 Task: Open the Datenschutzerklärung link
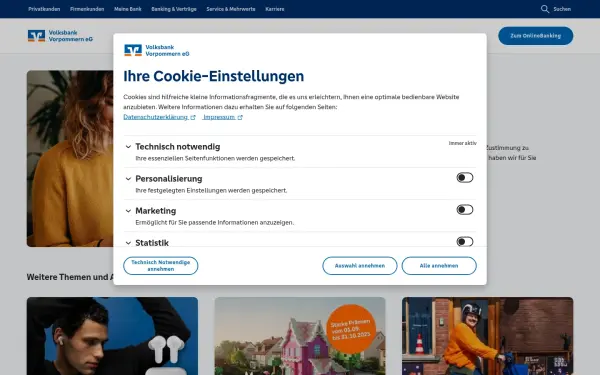[156, 117]
